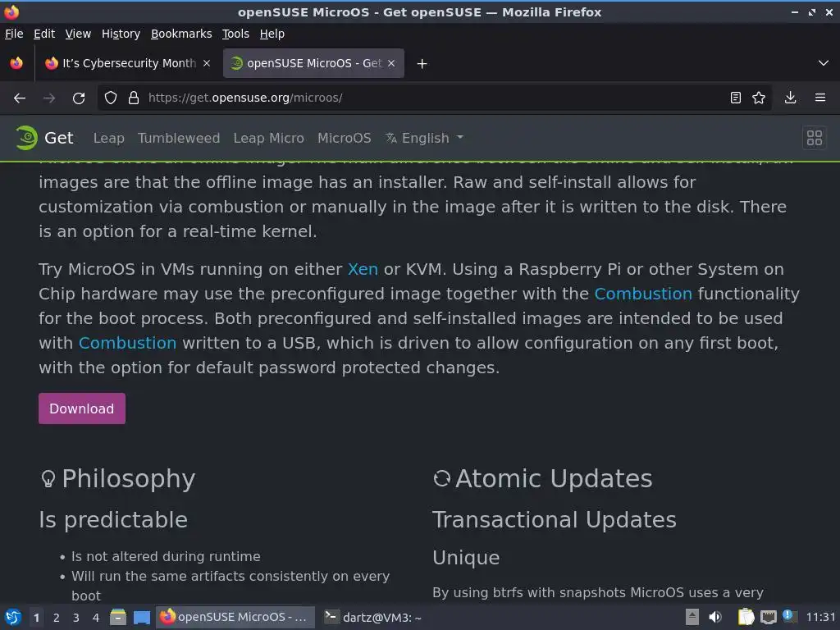Expand the list all tabs chevron

point(824,63)
